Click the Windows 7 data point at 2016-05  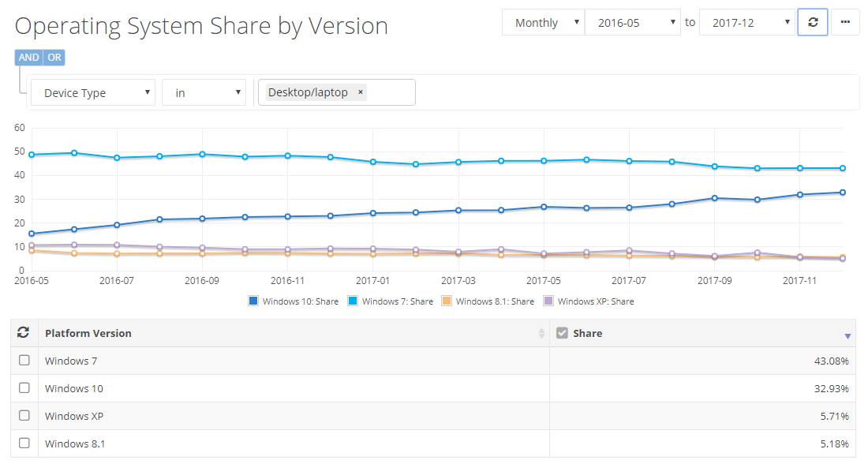coord(32,155)
